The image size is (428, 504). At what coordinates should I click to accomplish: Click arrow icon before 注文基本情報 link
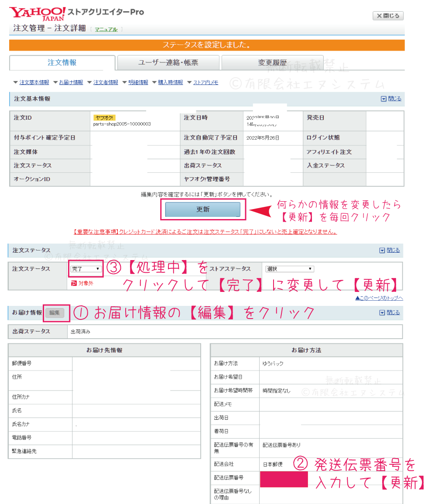pyautogui.click(x=15, y=82)
